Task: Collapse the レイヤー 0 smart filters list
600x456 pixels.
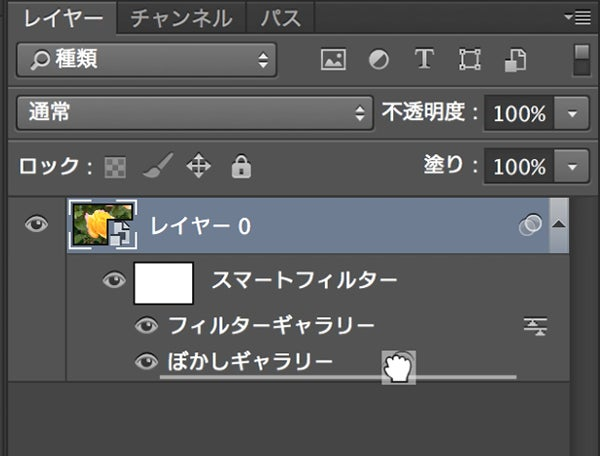Action: (x=559, y=224)
